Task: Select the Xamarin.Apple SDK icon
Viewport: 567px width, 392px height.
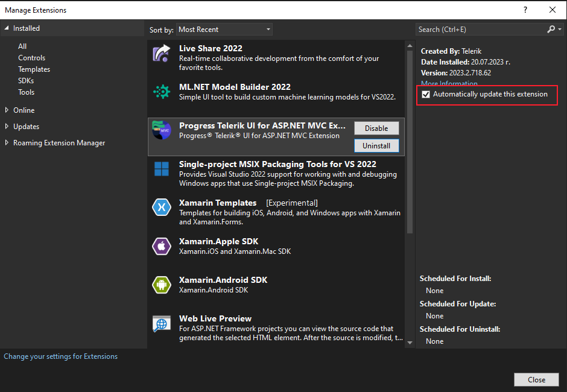Action: point(162,246)
